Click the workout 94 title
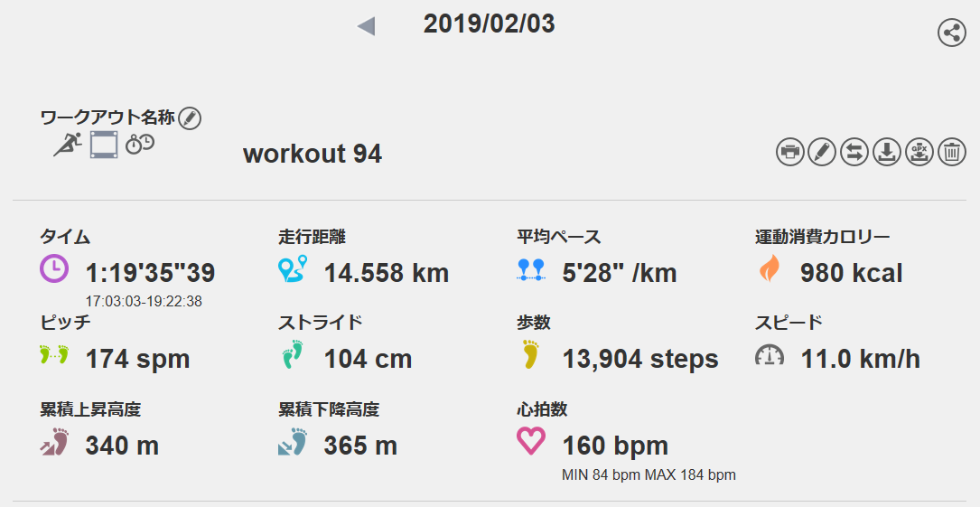 313,155
